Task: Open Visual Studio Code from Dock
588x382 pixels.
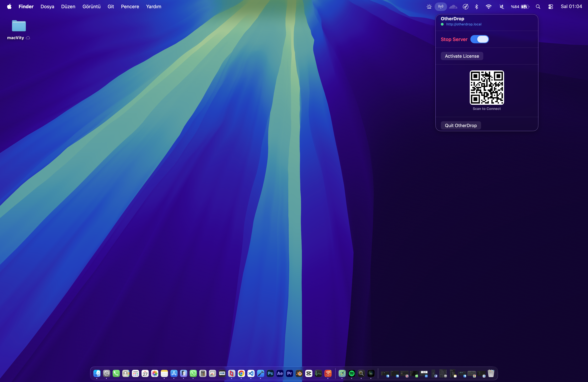Action: (x=251, y=373)
